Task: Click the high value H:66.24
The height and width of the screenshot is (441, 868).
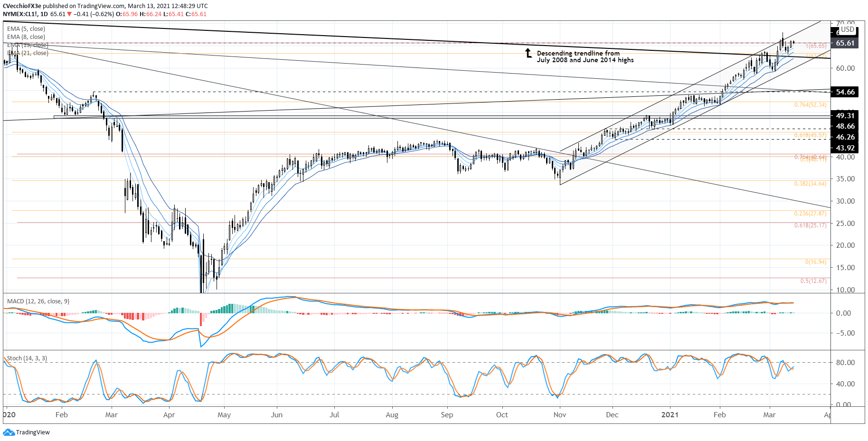Action: pyautogui.click(x=151, y=14)
